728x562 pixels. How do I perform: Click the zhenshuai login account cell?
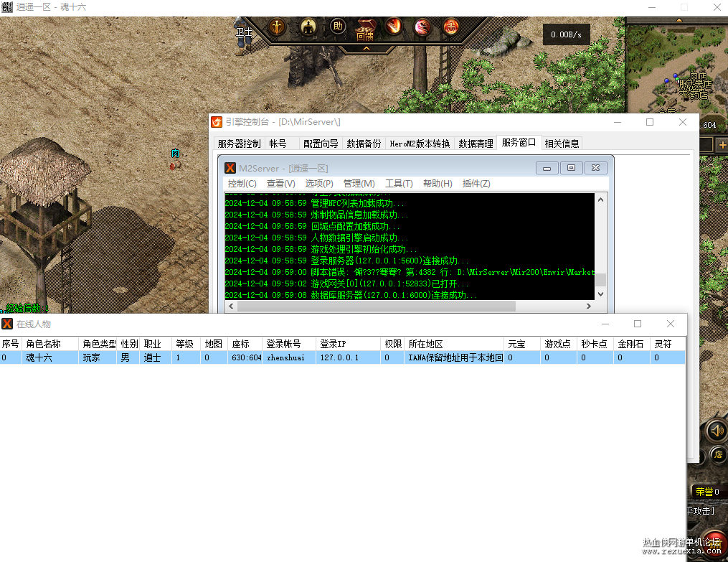289,357
